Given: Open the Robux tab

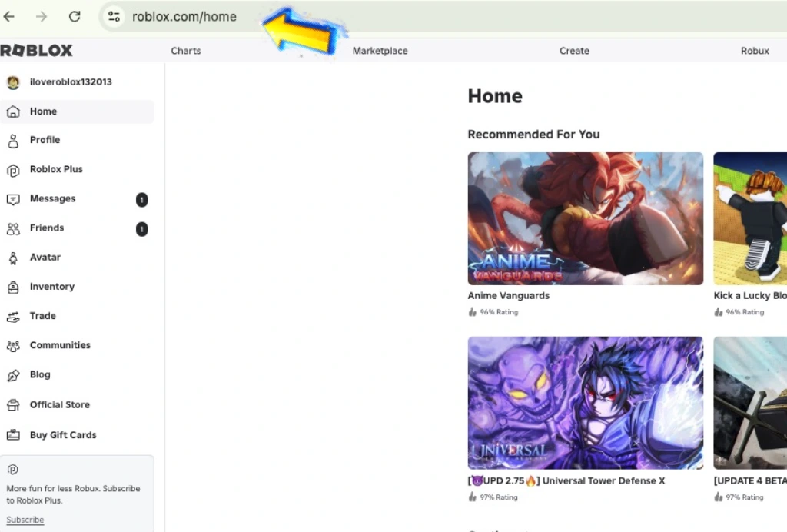Looking at the screenshot, I should click(755, 51).
